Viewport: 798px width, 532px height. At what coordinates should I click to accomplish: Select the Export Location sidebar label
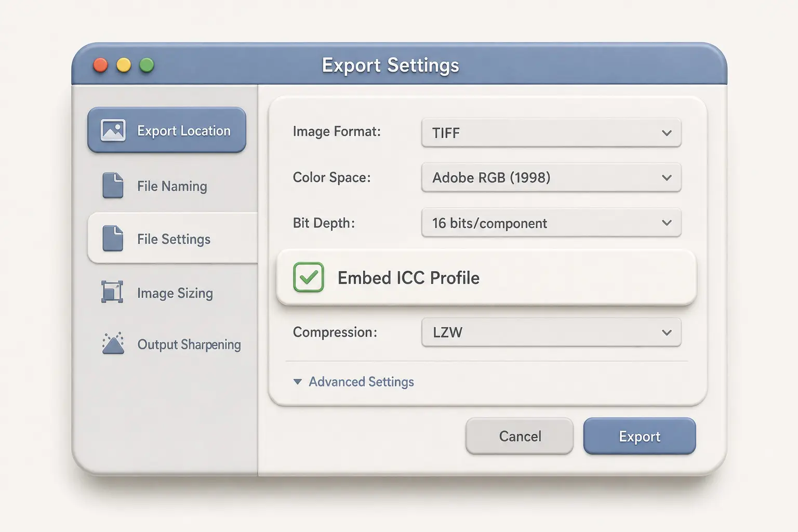tap(184, 131)
